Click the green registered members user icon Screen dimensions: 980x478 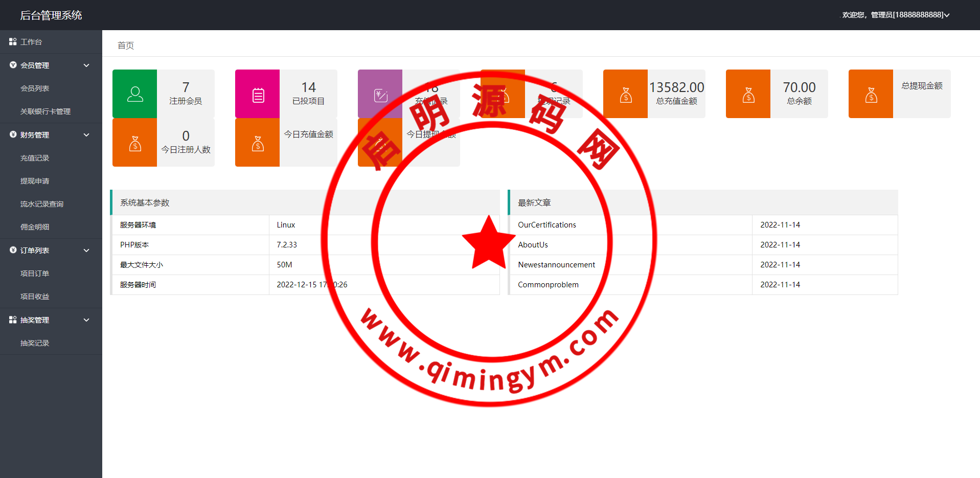(135, 94)
